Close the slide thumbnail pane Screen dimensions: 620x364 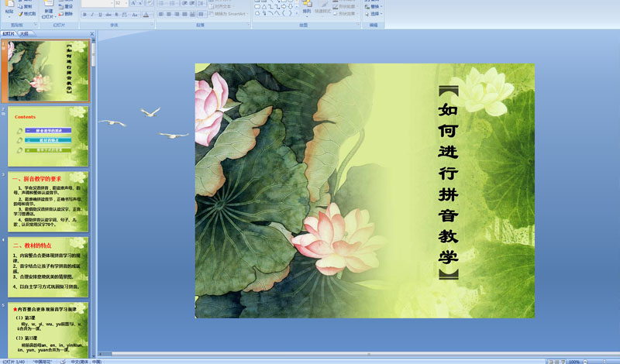coord(91,34)
